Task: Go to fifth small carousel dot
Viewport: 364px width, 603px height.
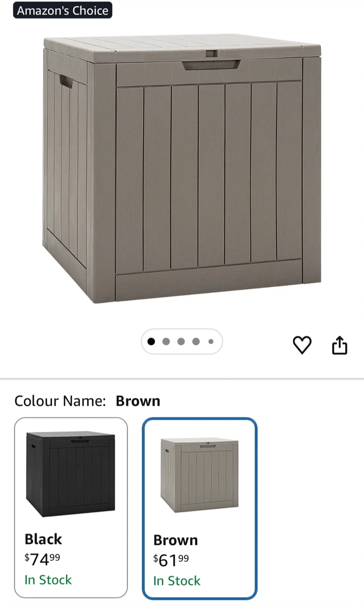Action: pos(211,342)
